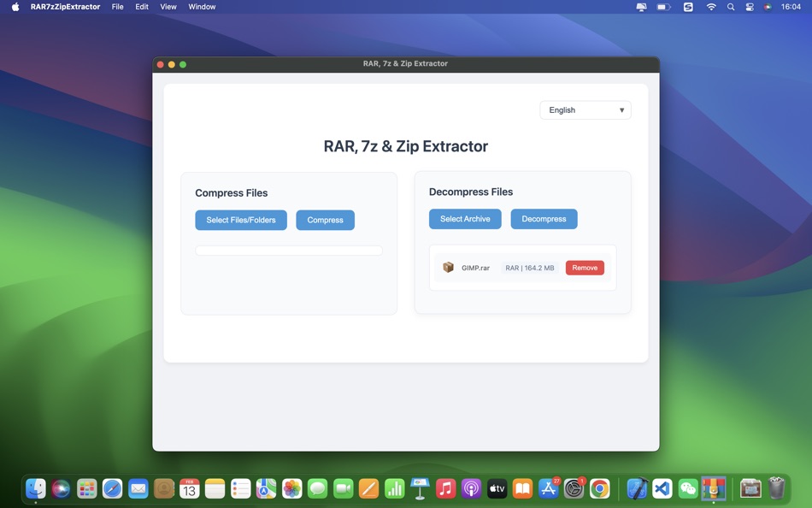Open the View menu
812x508 pixels.
click(168, 7)
